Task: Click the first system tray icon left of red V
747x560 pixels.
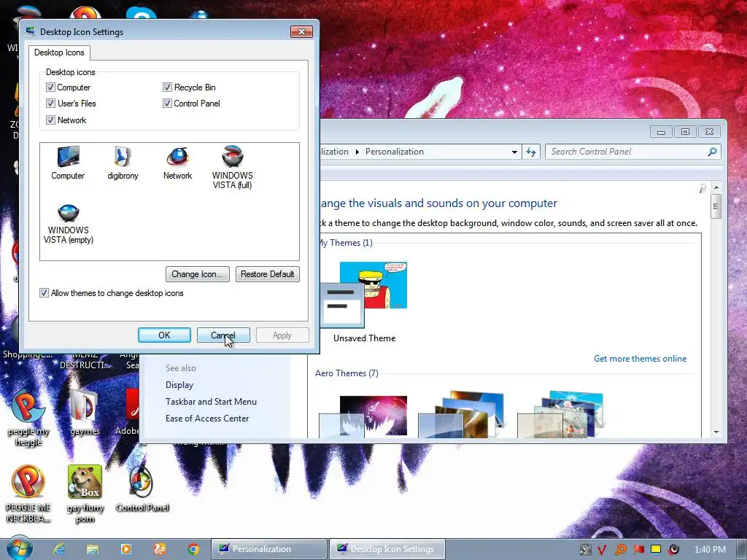Action: point(586,550)
